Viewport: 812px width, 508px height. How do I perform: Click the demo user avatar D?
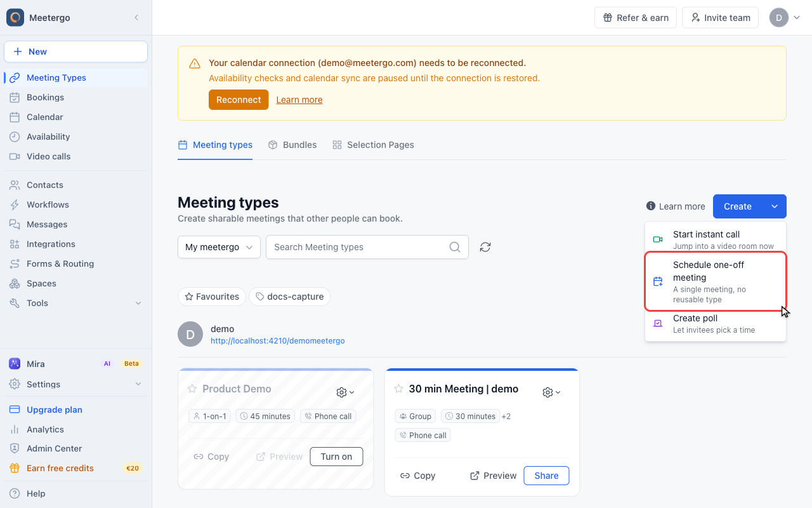(x=190, y=334)
